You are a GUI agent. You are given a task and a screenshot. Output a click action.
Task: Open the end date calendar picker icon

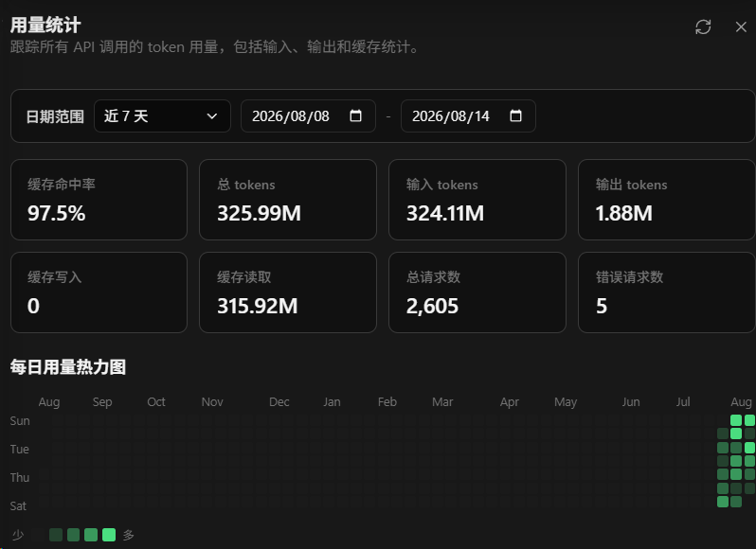tap(516, 115)
